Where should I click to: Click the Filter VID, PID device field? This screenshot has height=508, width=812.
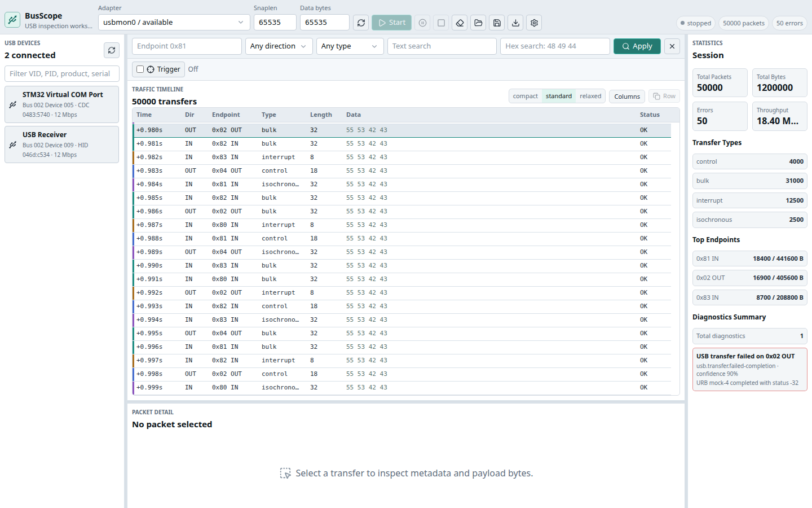coord(62,73)
